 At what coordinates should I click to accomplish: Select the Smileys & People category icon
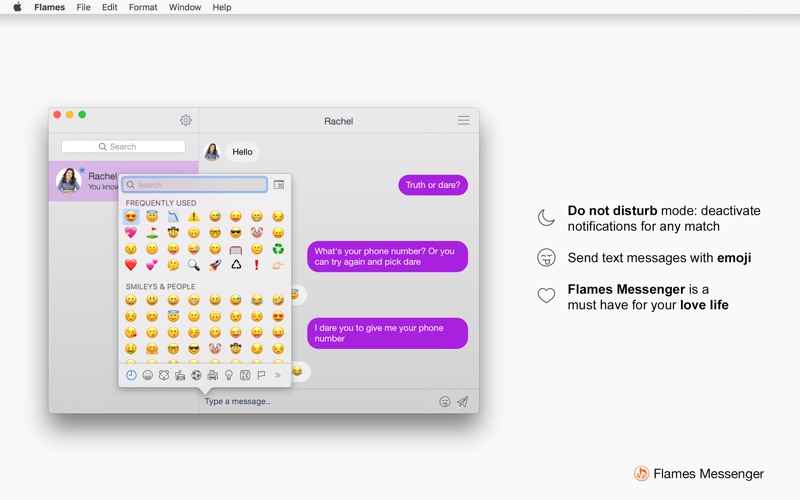pos(147,376)
